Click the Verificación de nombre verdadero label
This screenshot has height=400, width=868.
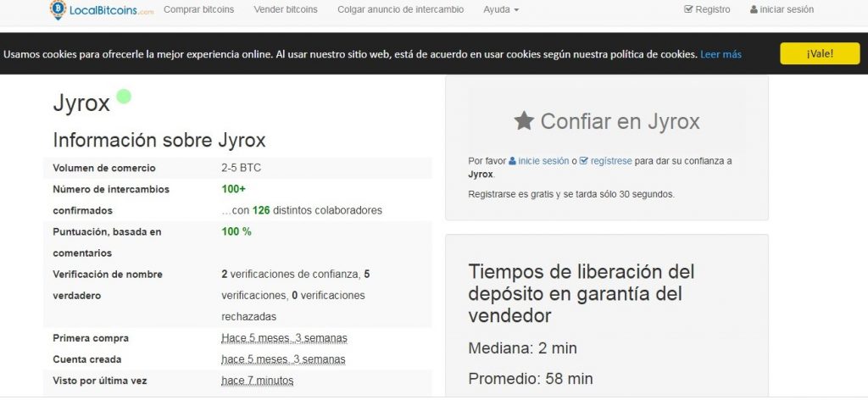108,285
